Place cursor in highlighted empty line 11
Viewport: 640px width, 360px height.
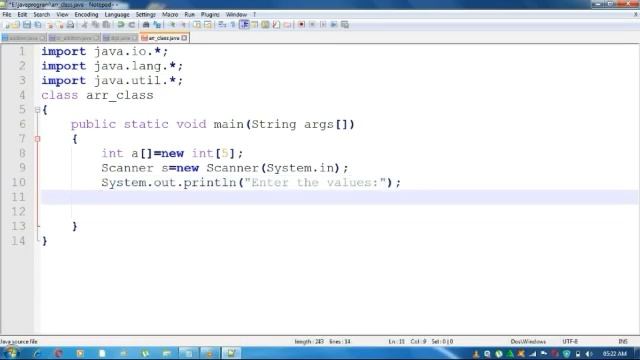coord(340,197)
